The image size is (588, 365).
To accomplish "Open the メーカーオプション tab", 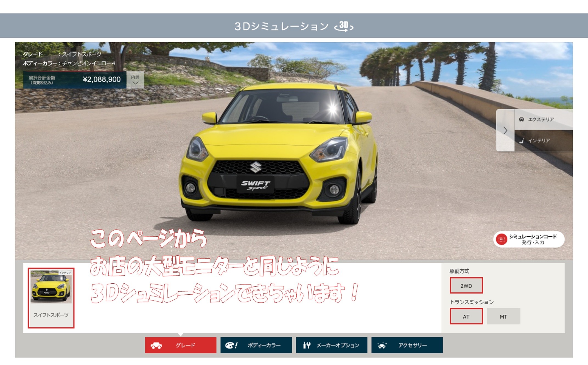I will [331, 345].
